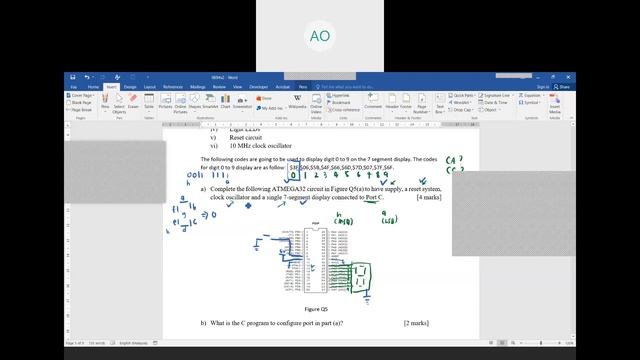Add a Bookmark
640x360 pixels.
pyautogui.click(x=338, y=102)
